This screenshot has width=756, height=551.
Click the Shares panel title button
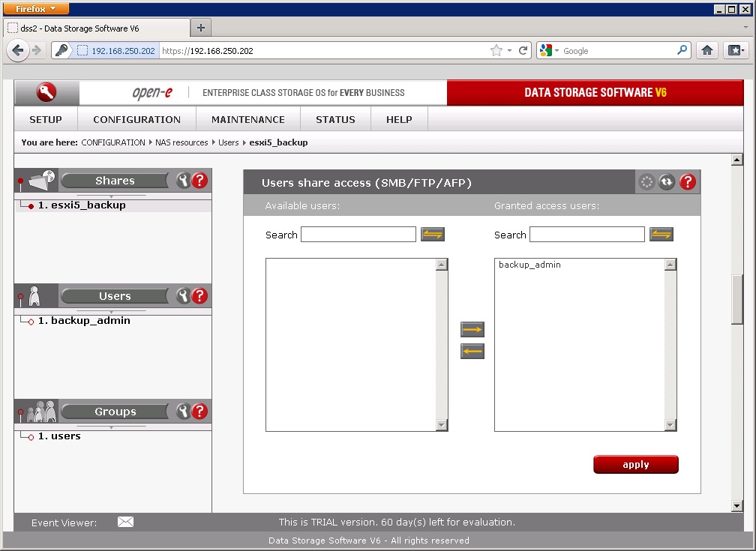tap(115, 180)
